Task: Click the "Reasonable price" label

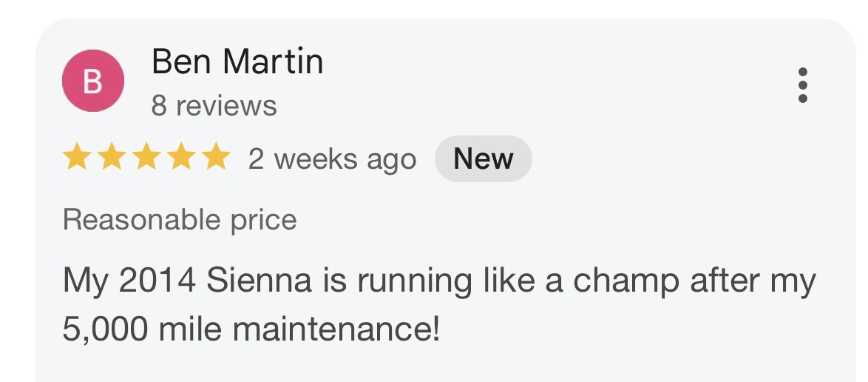Action: coord(180,220)
